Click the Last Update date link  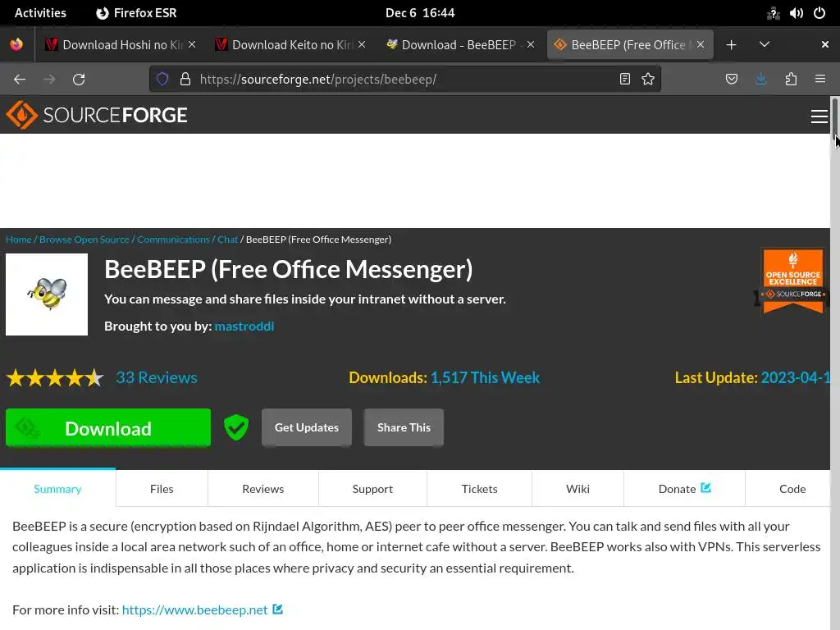point(796,377)
